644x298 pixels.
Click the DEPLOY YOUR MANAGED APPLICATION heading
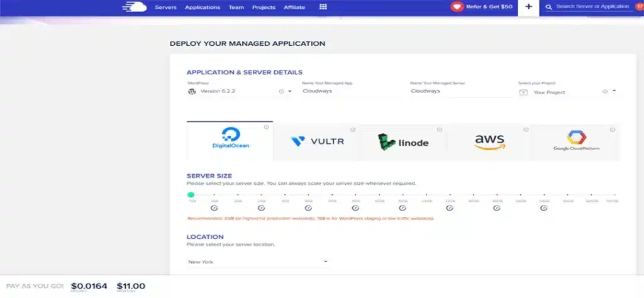coord(247,43)
